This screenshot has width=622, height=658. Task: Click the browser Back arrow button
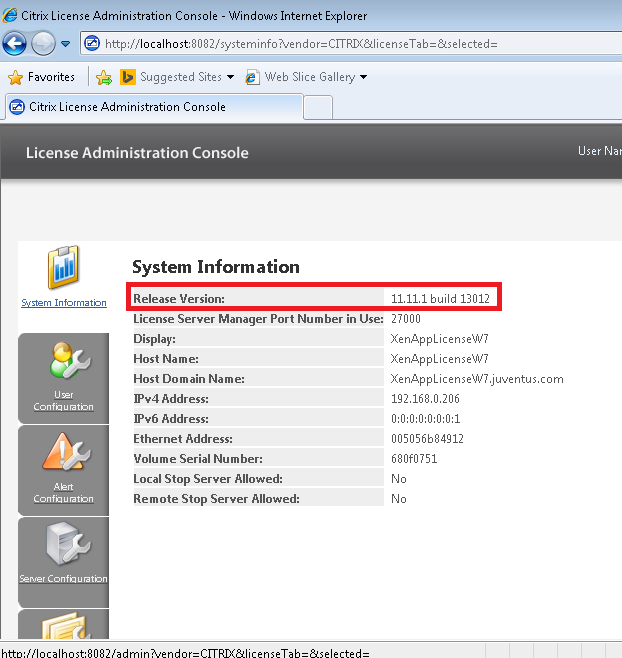14,44
